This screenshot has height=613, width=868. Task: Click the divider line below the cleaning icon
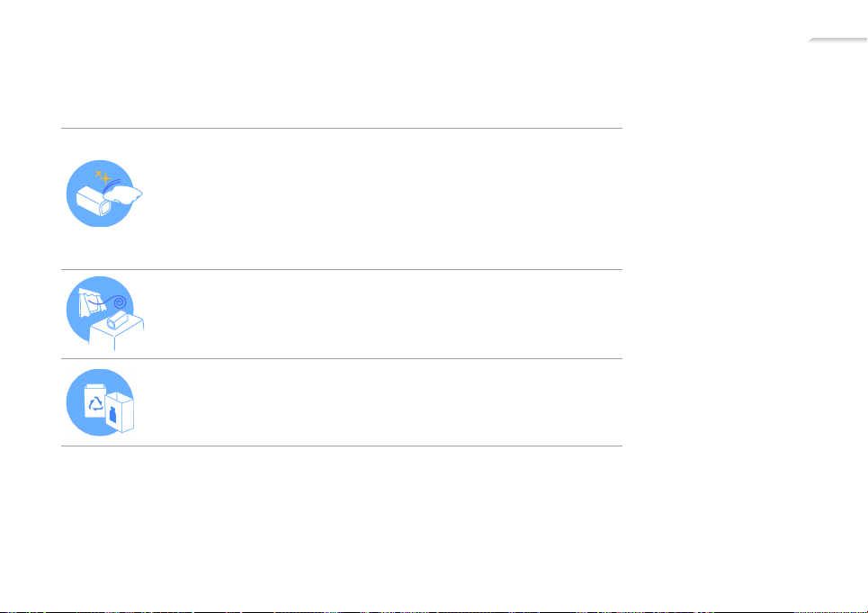(342, 270)
